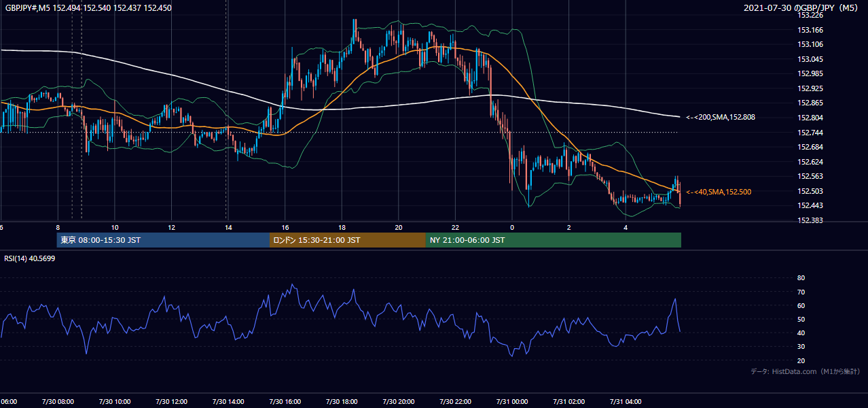Click hour label 14 under the price chart

[x=228, y=227]
